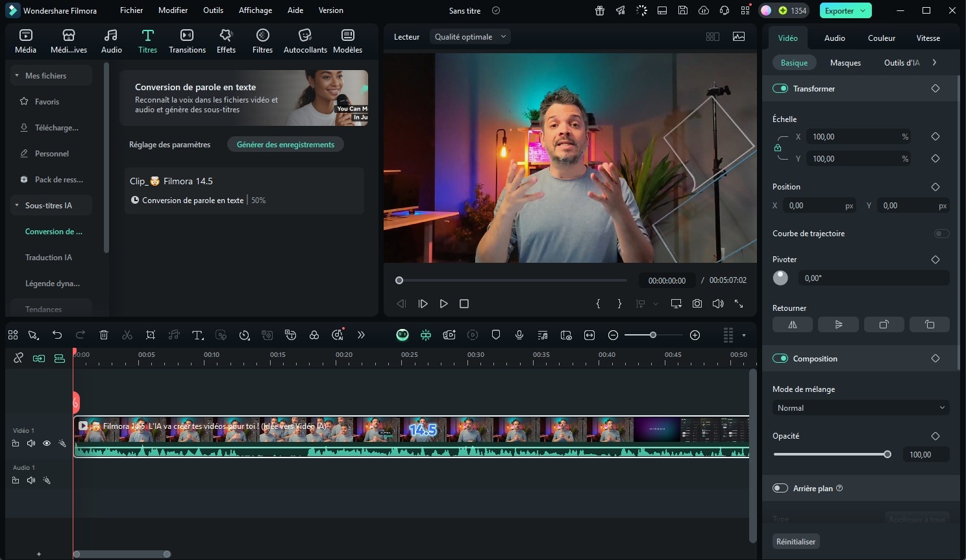Select the crop tool
This screenshot has width=966, height=560.
151,335
